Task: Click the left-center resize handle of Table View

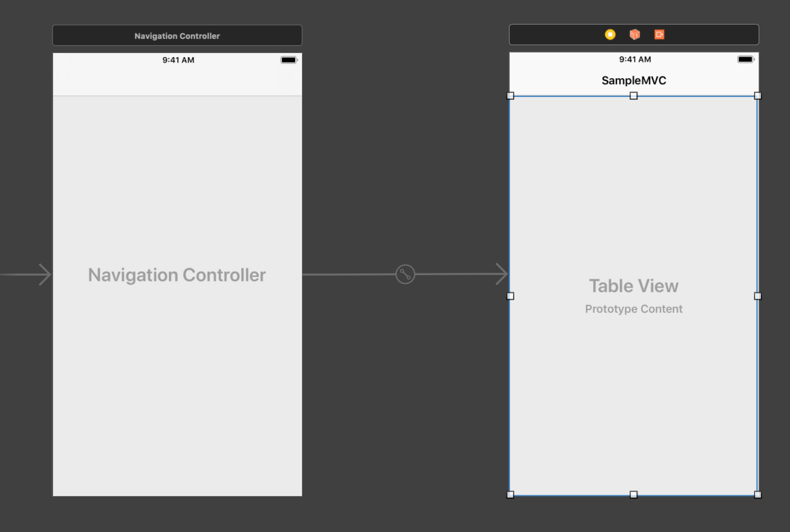Action: pyautogui.click(x=510, y=296)
